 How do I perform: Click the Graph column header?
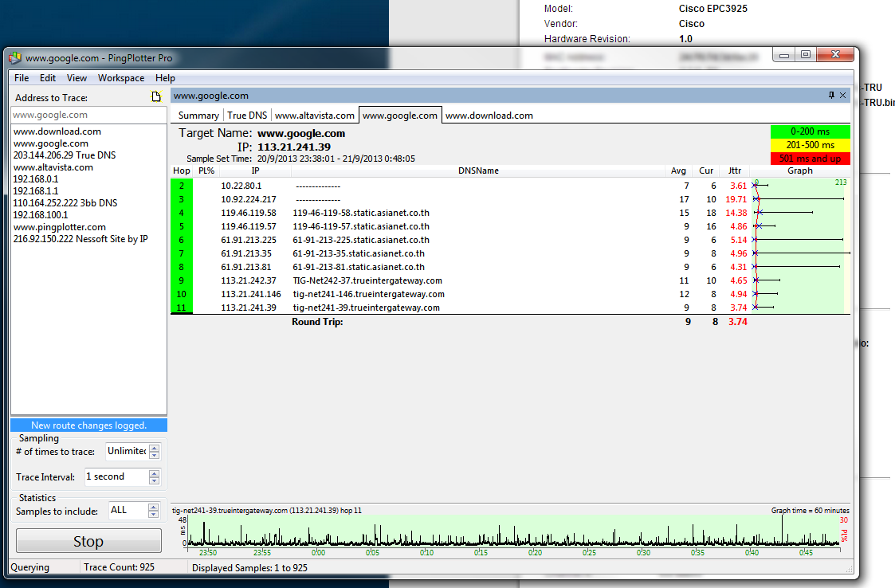[x=799, y=171]
